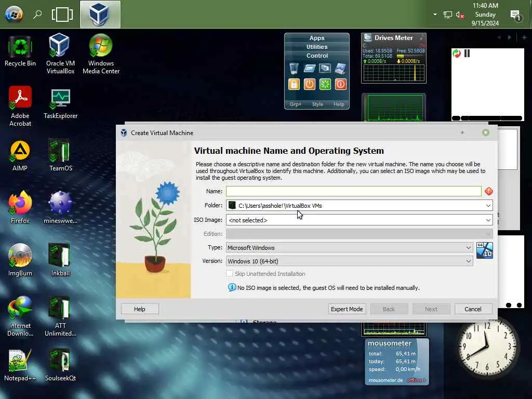The width and height of the screenshot is (532, 399).
Task: Click Help in Control gadget footer
Action: coord(339,104)
